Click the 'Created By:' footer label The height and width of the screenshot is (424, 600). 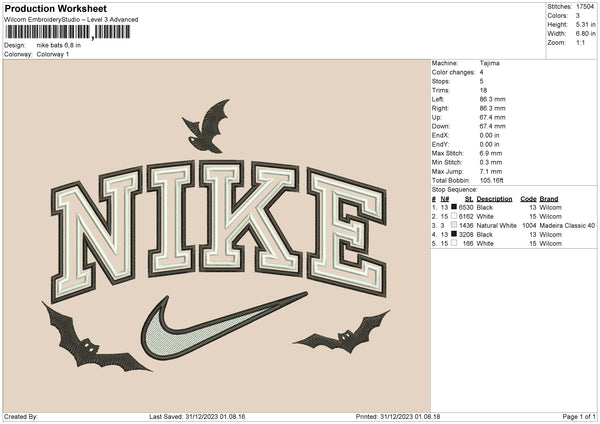(21, 417)
